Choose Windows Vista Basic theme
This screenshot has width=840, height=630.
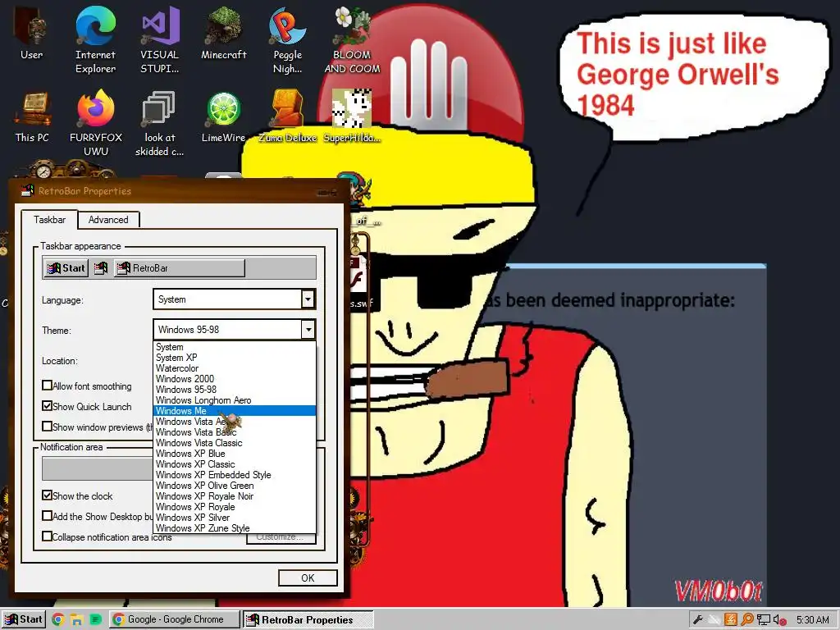tap(235, 432)
